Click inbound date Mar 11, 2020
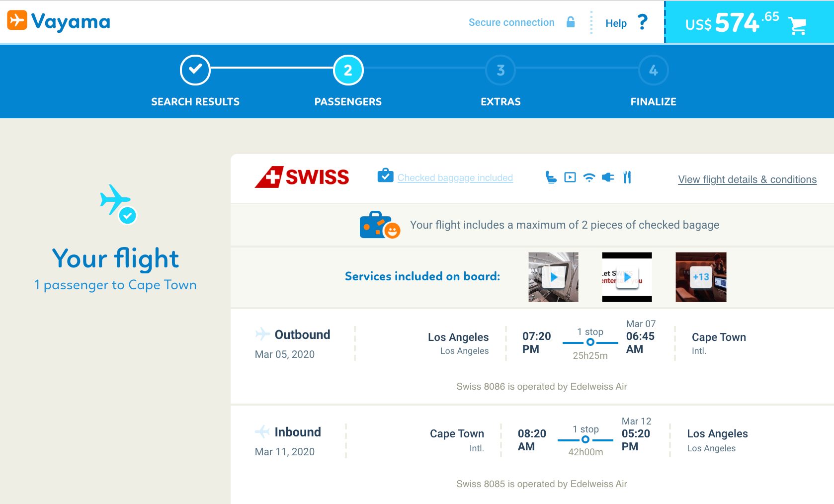This screenshot has width=834, height=504. tap(285, 452)
